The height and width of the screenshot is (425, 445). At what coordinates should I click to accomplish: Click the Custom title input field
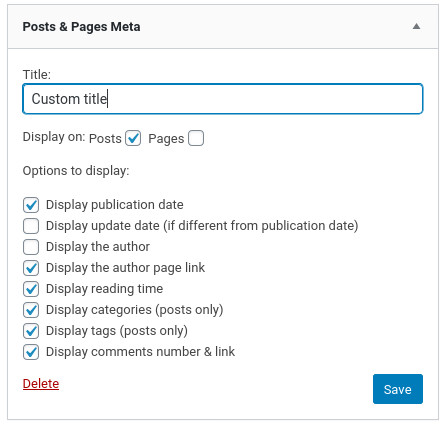point(223,99)
